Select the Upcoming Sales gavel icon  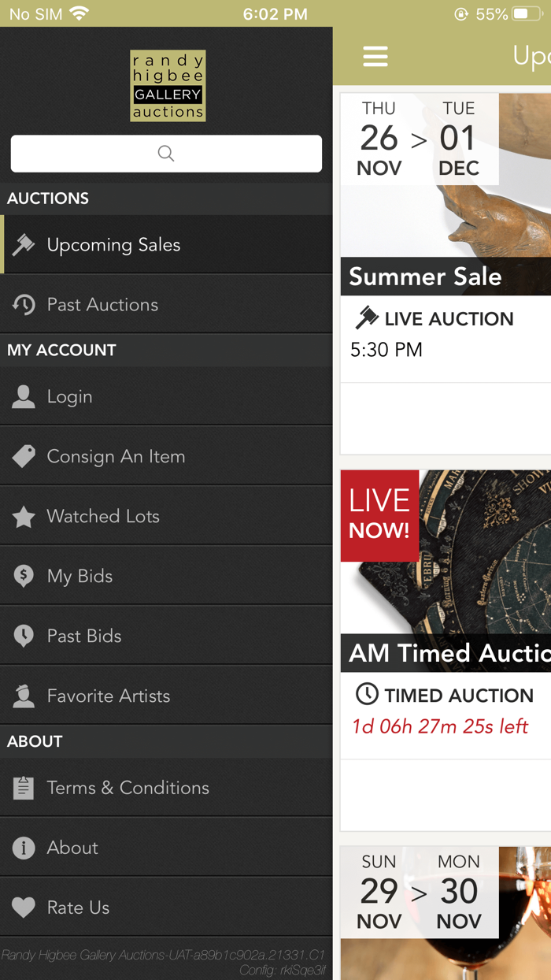[24, 245]
